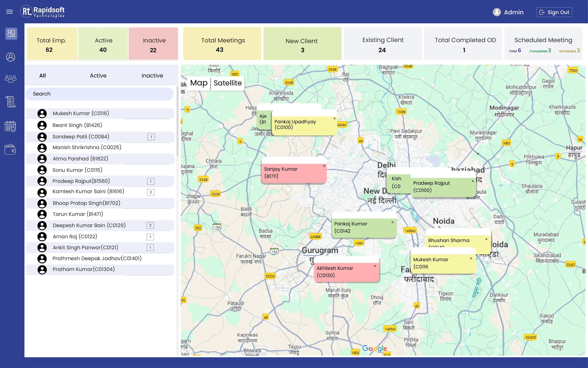Click the Admin avatar icon

(497, 12)
